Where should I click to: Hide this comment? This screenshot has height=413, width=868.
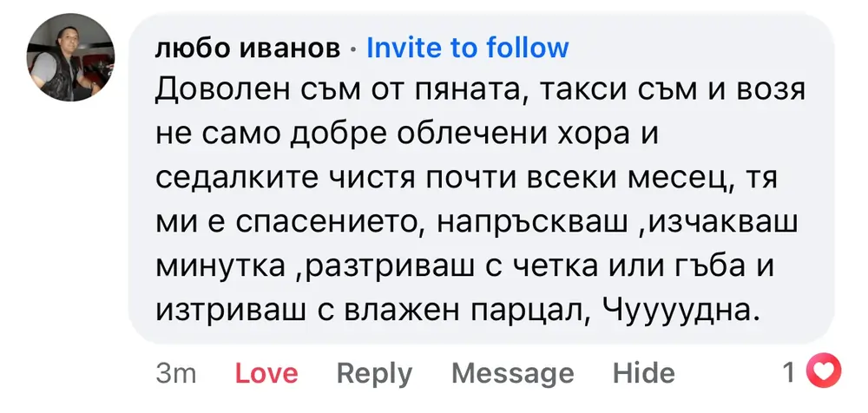click(643, 373)
